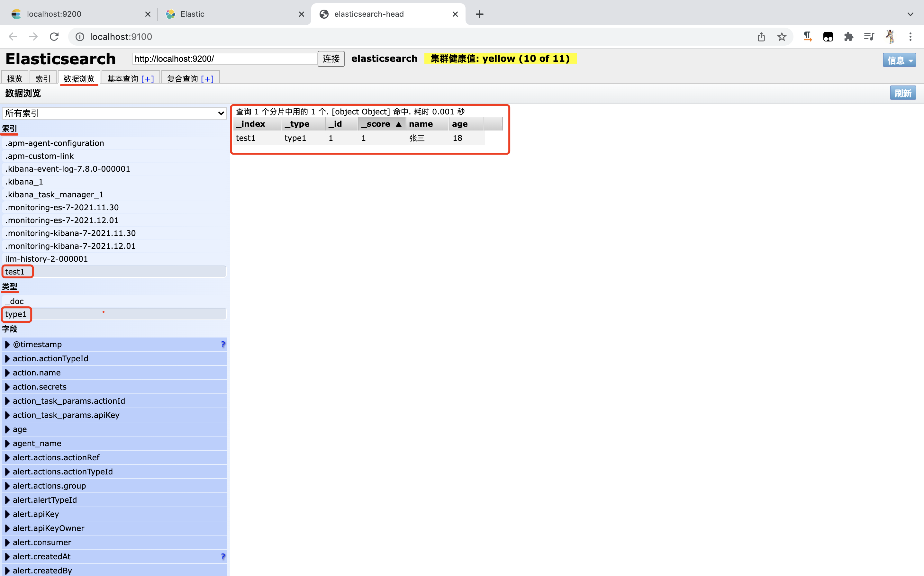
Task: Select index ilm-history-2-000001
Action: (114, 259)
